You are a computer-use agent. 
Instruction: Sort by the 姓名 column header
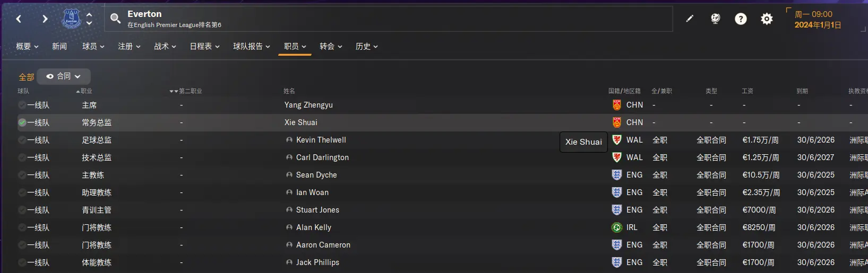pyautogui.click(x=289, y=91)
